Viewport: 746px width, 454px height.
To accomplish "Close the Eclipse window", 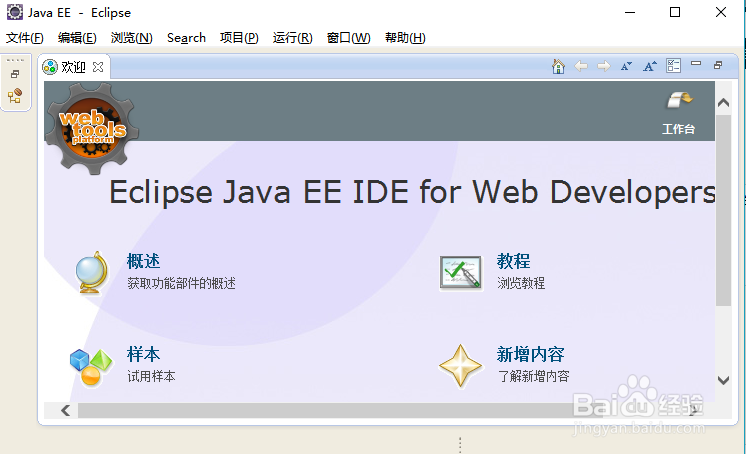I will coord(720,12).
